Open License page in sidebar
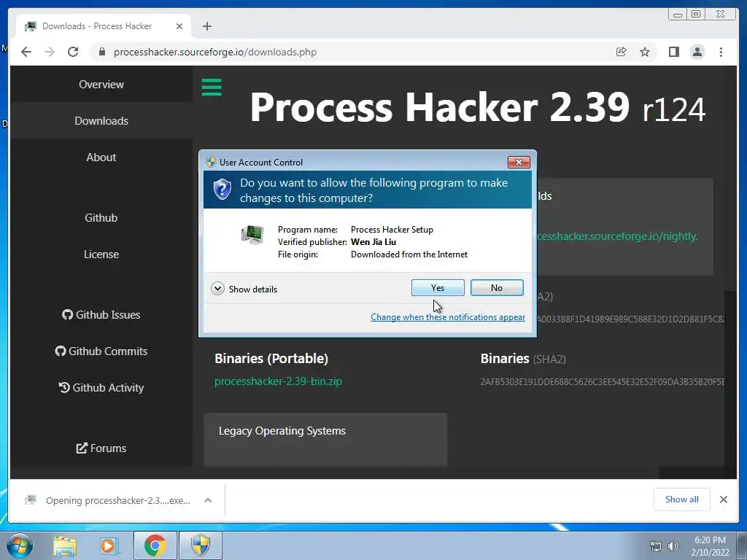 coord(101,254)
